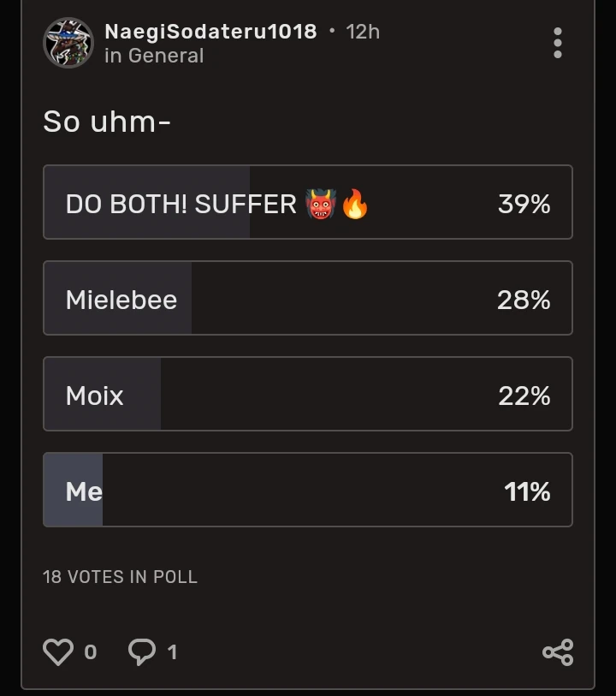Share the post using the share icon

[557, 652]
